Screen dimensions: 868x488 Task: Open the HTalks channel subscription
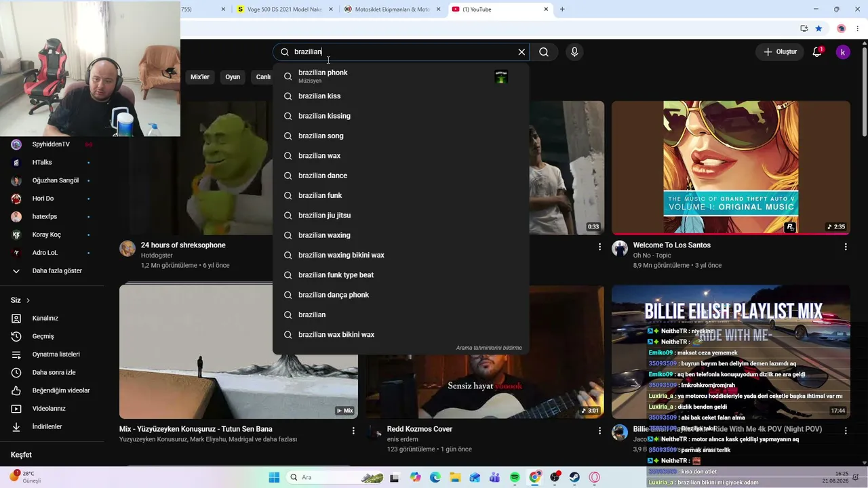(x=52, y=163)
